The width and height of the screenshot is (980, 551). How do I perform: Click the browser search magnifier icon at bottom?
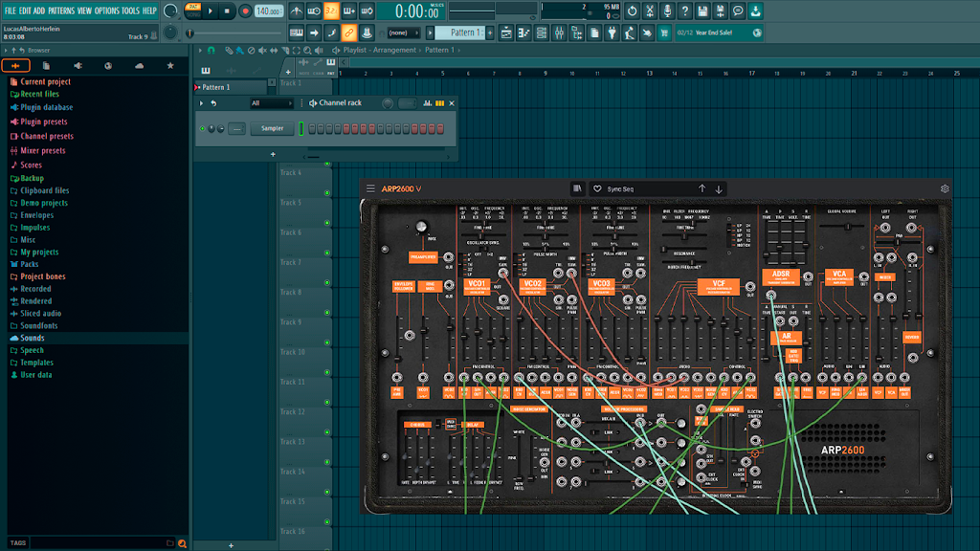(x=182, y=543)
